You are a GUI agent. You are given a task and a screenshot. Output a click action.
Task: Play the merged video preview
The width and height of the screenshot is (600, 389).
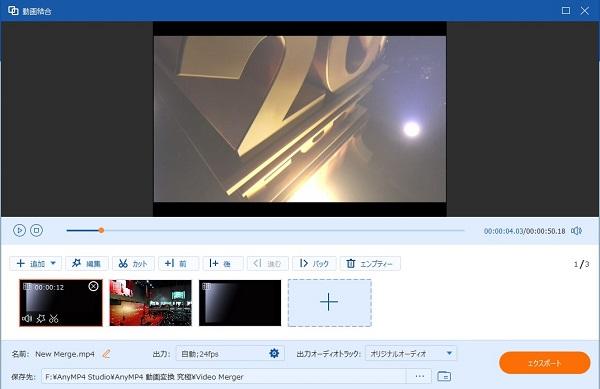(x=19, y=230)
